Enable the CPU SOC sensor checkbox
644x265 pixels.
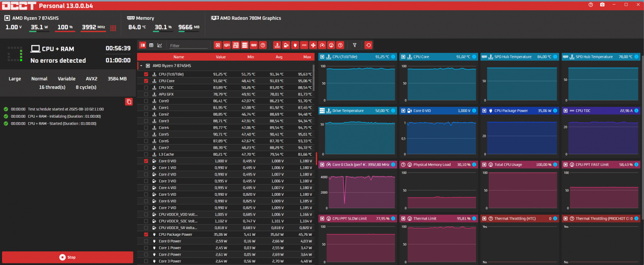click(146, 88)
